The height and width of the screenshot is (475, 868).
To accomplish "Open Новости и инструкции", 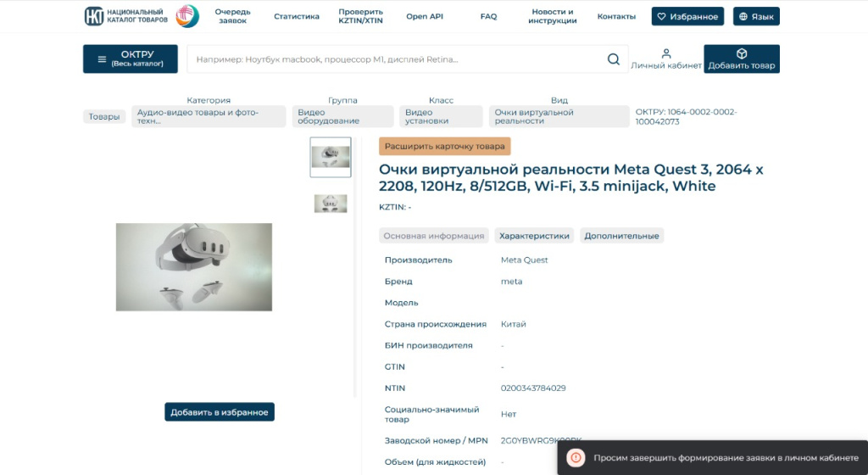I will pyautogui.click(x=553, y=16).
